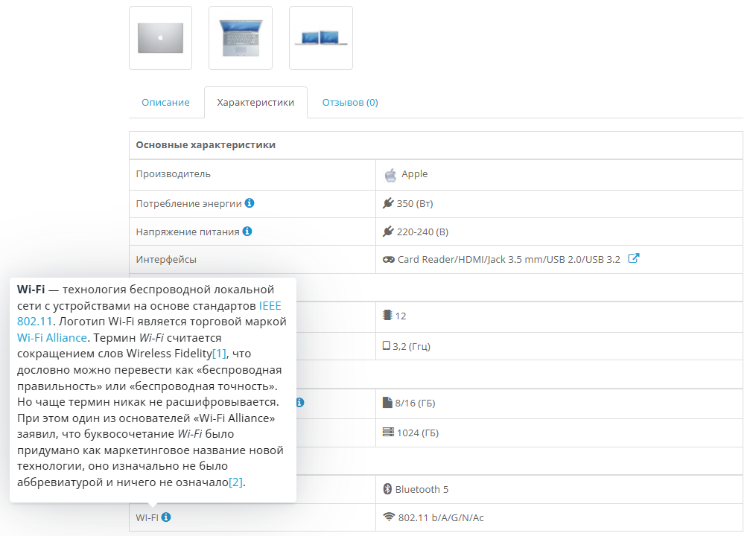Open the Отзывов (0) tab
756x536 pixels.
(x=350, y=102)
